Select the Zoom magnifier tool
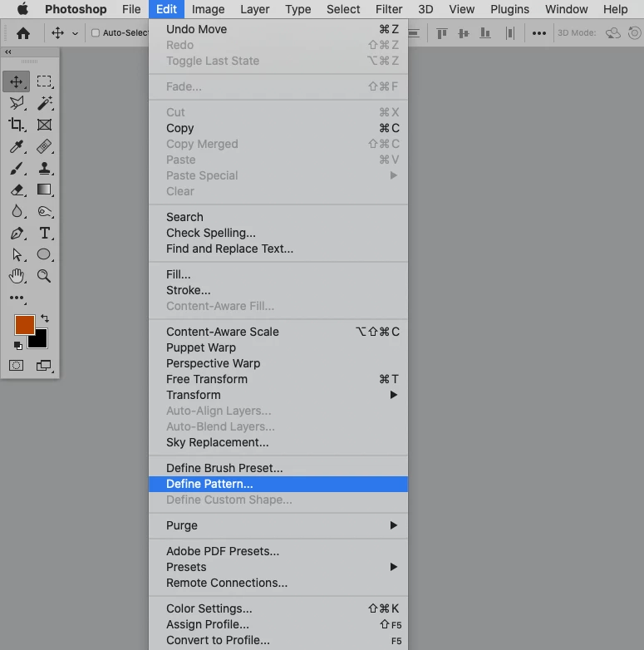This screenshot has height=650, width=644. click(x=44, y=276)
